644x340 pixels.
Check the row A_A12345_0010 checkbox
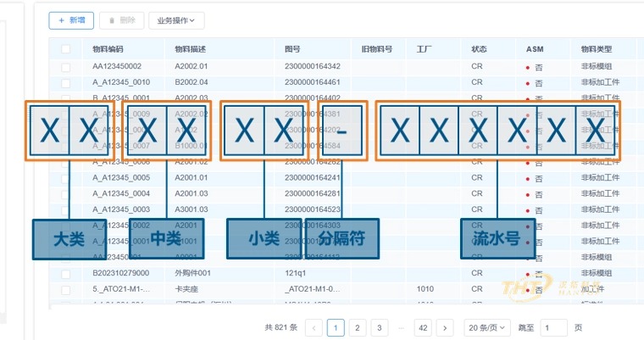tap(65, 83)
